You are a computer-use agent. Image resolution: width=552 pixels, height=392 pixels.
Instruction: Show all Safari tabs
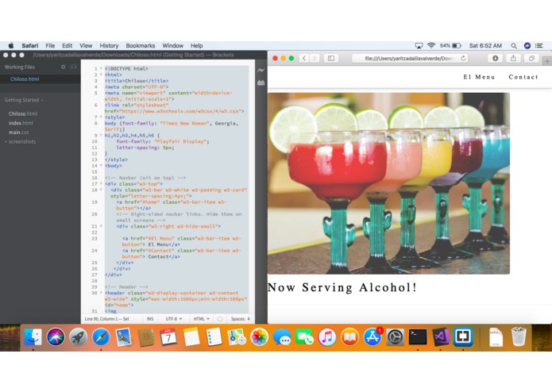[x=531, y=59]
